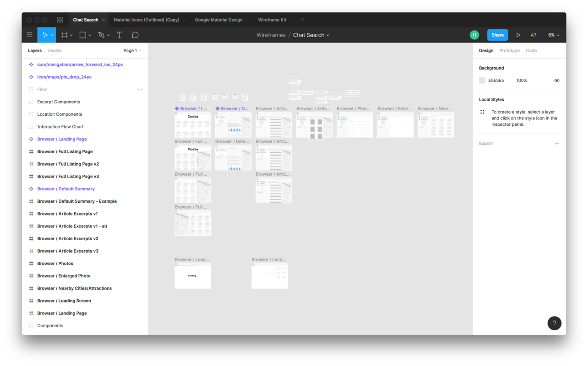Viewport: 588px width, 366px height.
Task: Toggle visibility of the Background fill
Action: point(557,80)
